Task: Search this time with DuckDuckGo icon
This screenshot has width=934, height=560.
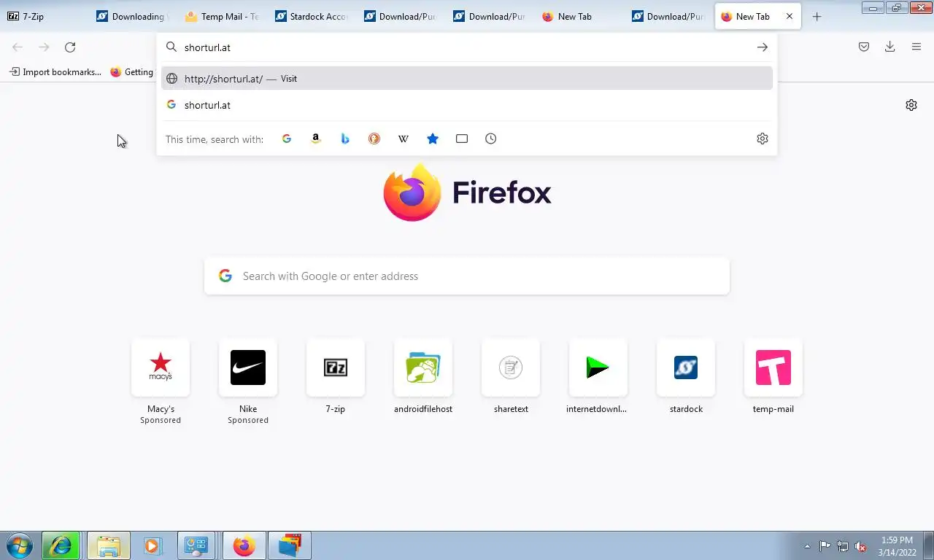Action: coord(374,139)
